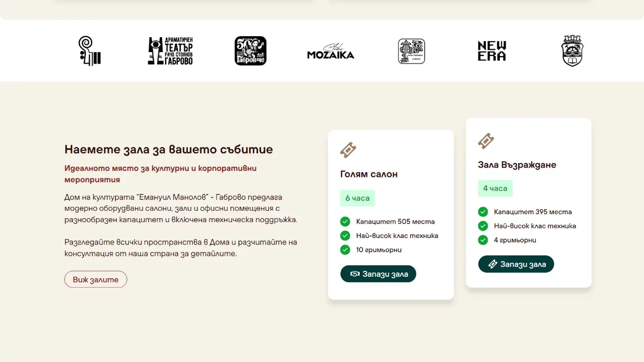Select the Голям салон card title
This screenshot has width=644, height=362.
[x=369, y=174]
